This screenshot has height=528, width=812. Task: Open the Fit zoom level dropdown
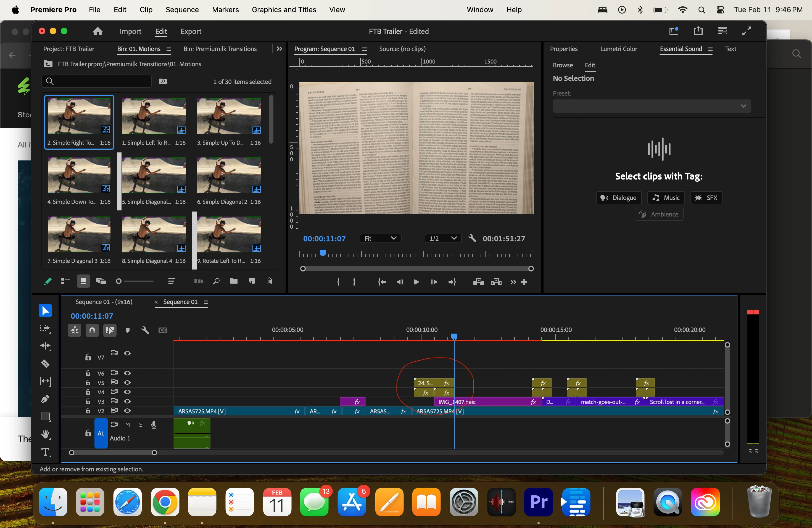coord(380,238)
